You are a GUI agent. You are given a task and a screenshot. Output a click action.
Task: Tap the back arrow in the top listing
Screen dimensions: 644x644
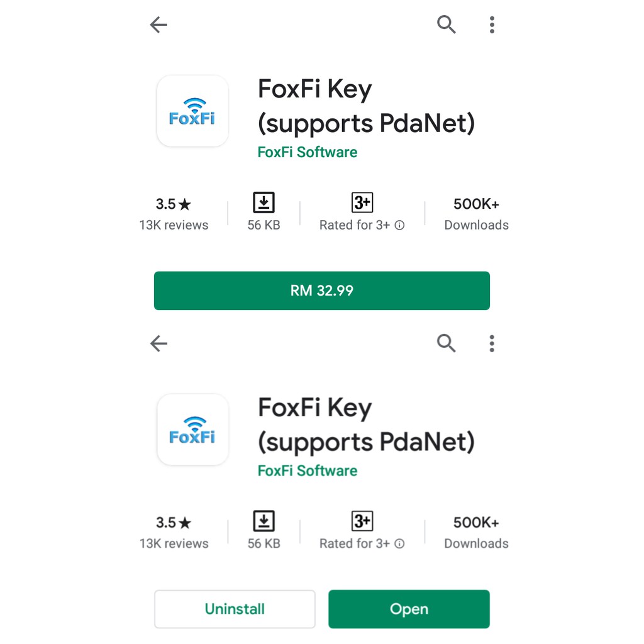[x=158, y=25]
